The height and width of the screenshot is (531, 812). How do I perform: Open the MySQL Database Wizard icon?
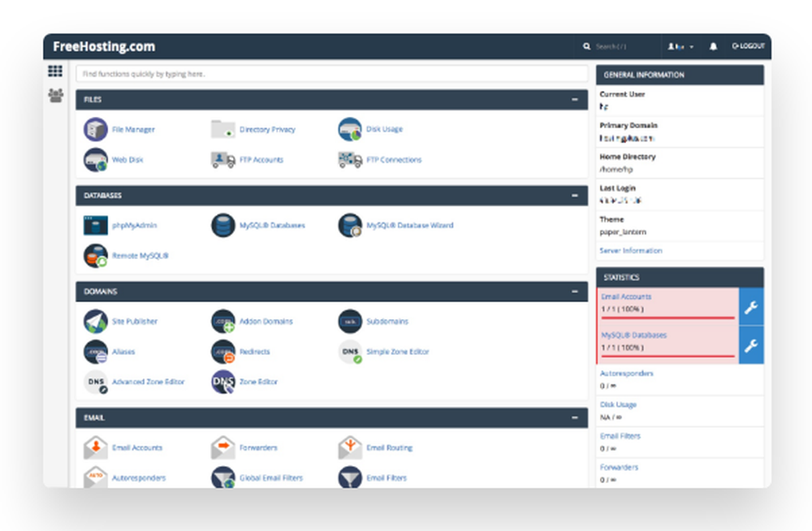pyautogui.click(x=350, y=226)
